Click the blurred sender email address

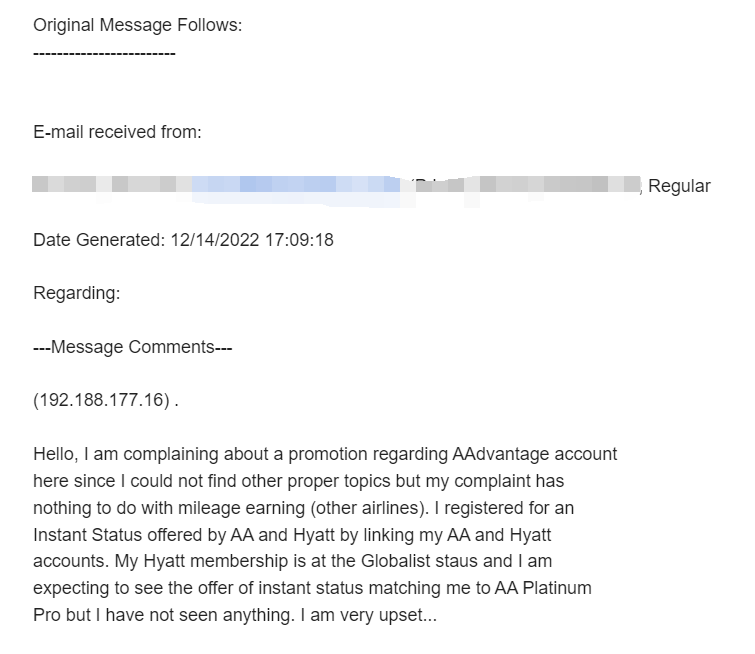coord(300,186)
